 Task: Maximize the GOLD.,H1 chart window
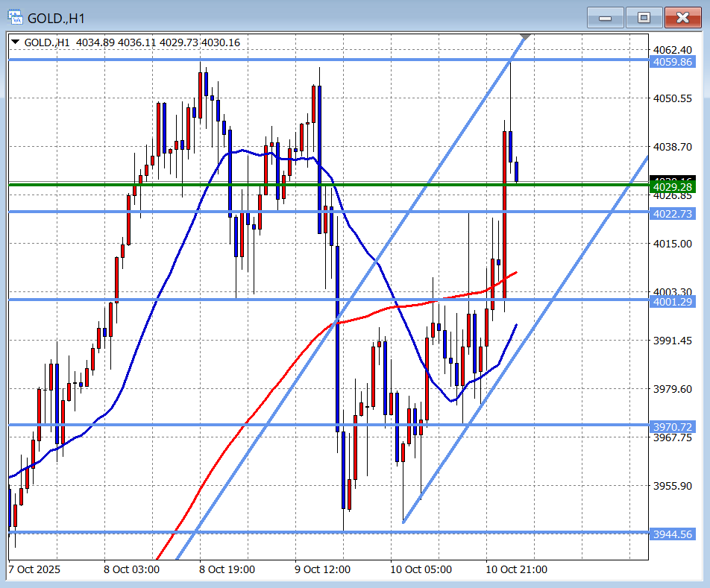pos(643,18)
